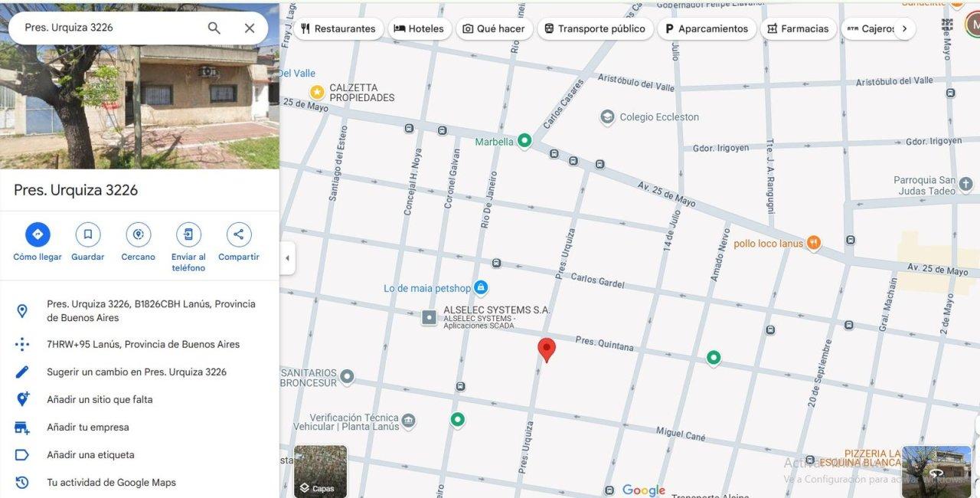Save the place with the Guardar icon
980x498 pixels.
(88, 234)
